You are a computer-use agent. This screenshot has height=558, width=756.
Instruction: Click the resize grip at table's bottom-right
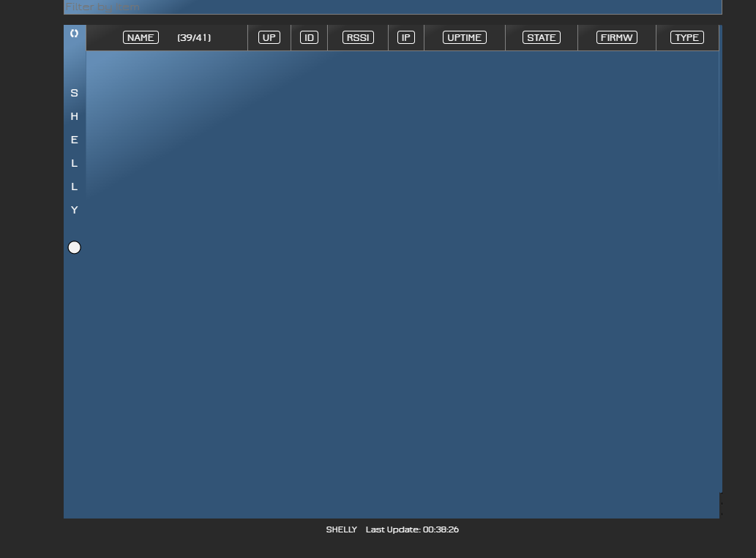coord(720,505)
